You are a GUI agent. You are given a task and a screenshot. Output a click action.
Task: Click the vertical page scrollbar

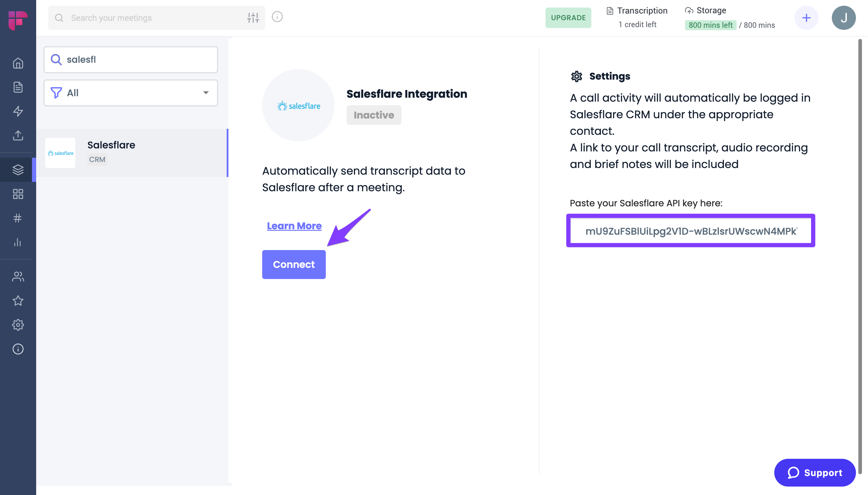[860, 256]
